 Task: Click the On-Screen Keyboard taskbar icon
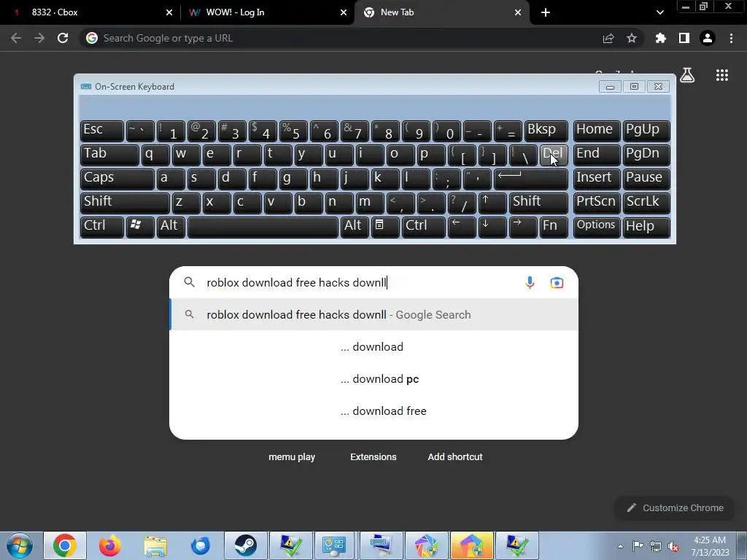(381, 545)
